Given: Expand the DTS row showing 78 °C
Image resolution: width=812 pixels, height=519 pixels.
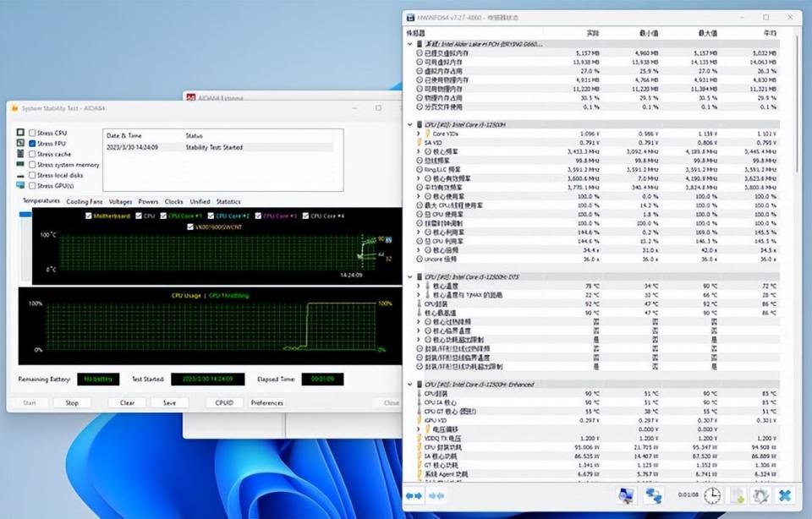Looking at the screenshot, I should [419, 286].
